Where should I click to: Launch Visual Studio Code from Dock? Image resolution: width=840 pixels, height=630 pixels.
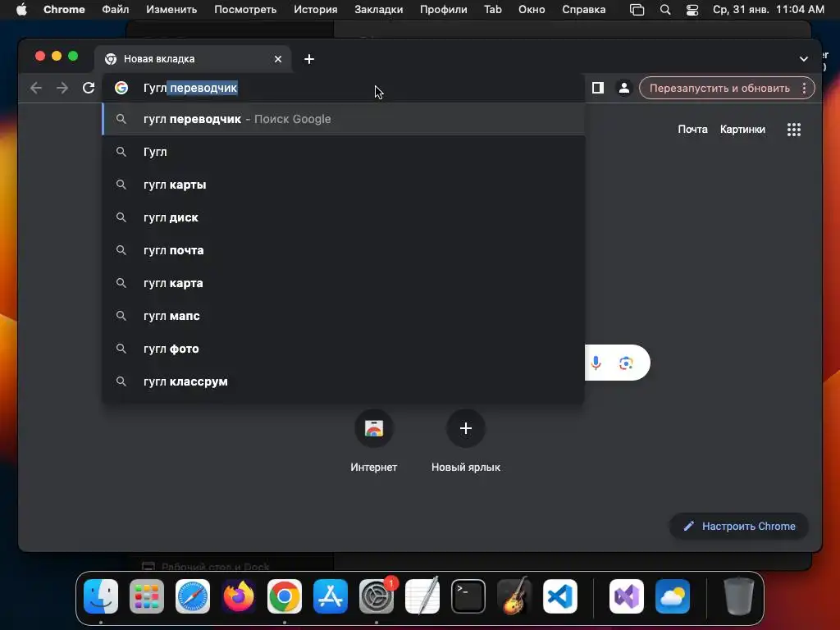coord(560,596)
